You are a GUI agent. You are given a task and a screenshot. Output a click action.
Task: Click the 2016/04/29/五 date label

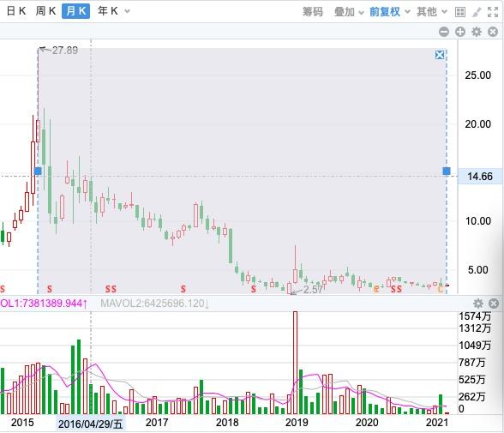(90, 424)
